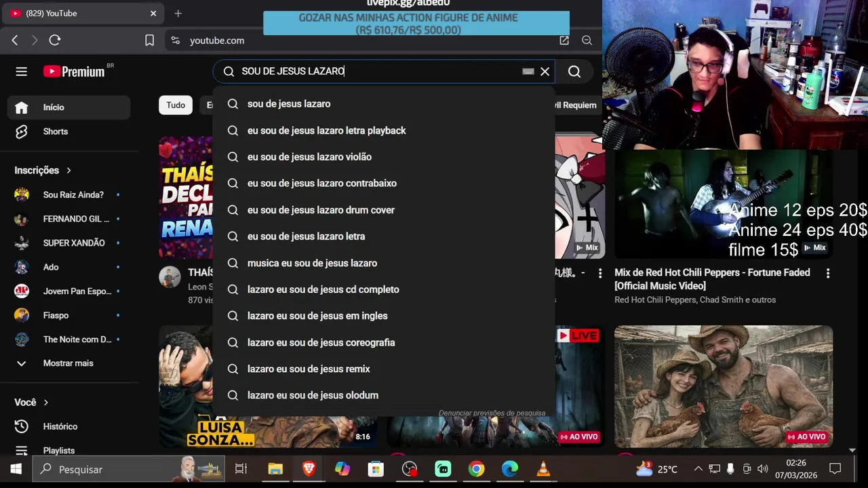Choose suggestion "eu sou de jesus lazaro violão"
The height and width of the screenshot is (488, 868).
(x=384, y=157)
